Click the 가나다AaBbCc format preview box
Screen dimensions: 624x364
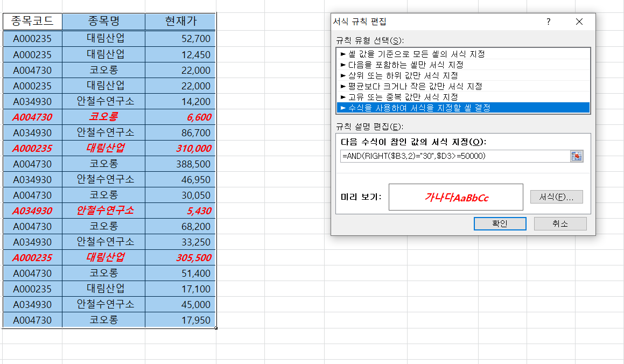[x=455, y=197]
